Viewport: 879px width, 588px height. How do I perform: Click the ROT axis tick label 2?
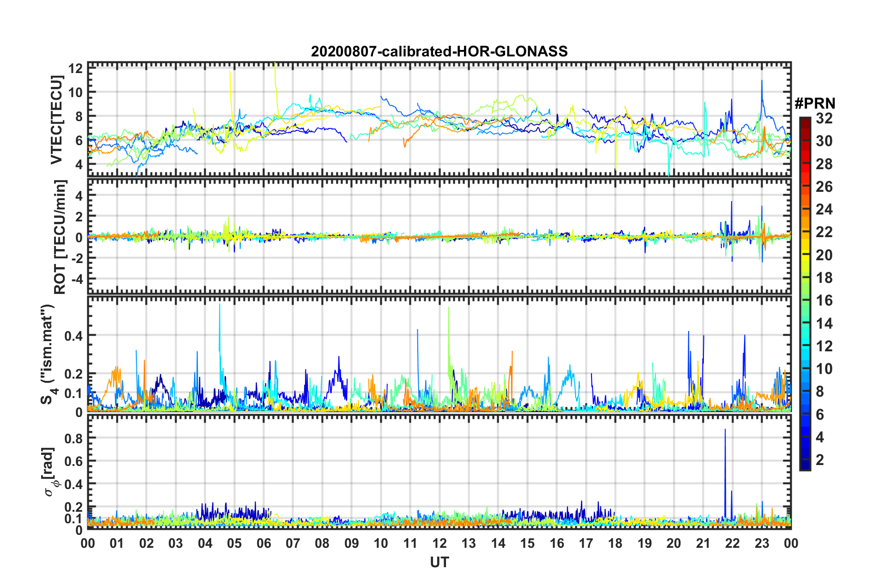tap(79, 216)
